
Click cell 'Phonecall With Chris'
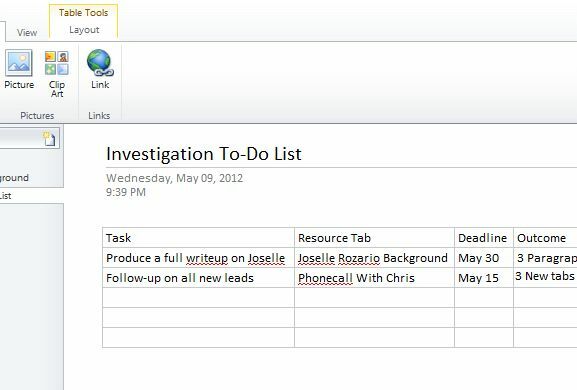[x=374, y=277]
